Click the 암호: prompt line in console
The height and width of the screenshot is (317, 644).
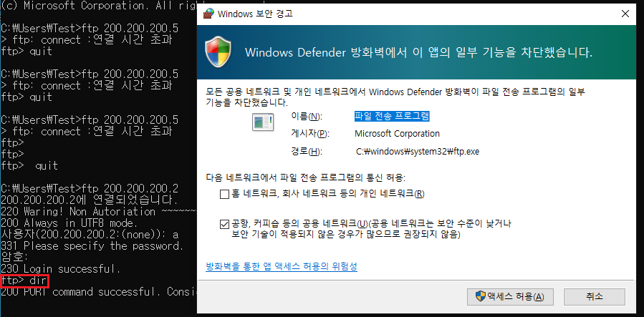pyautogui.click(x=15, y=258)
